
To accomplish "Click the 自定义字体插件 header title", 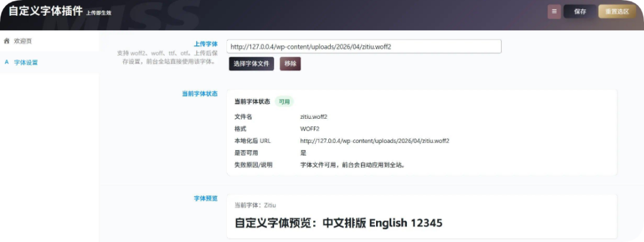I will tap(45, 11).
